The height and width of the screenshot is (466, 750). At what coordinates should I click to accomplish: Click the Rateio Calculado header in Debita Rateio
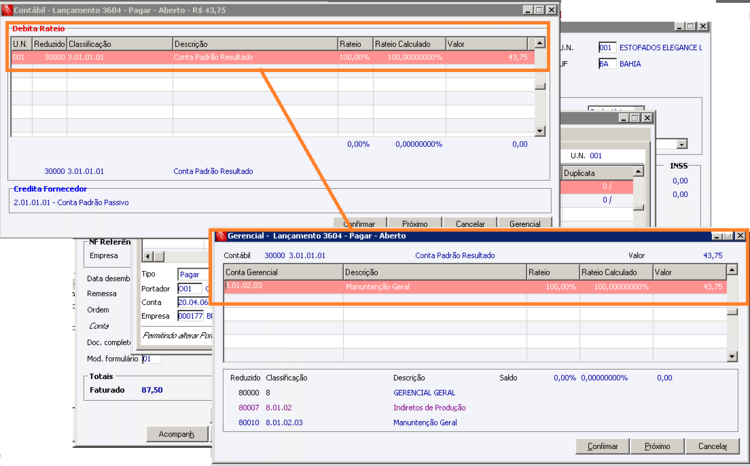[x=409, y=44]
